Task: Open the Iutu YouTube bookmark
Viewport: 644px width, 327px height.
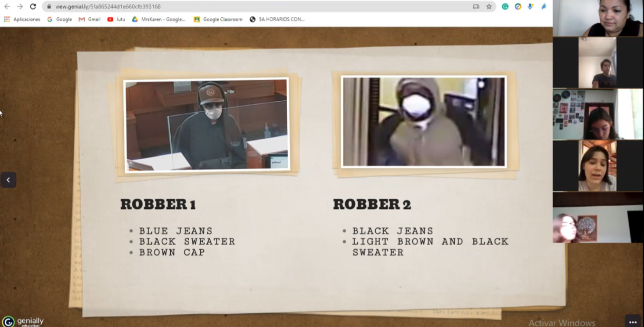Action: coord(116,20)
